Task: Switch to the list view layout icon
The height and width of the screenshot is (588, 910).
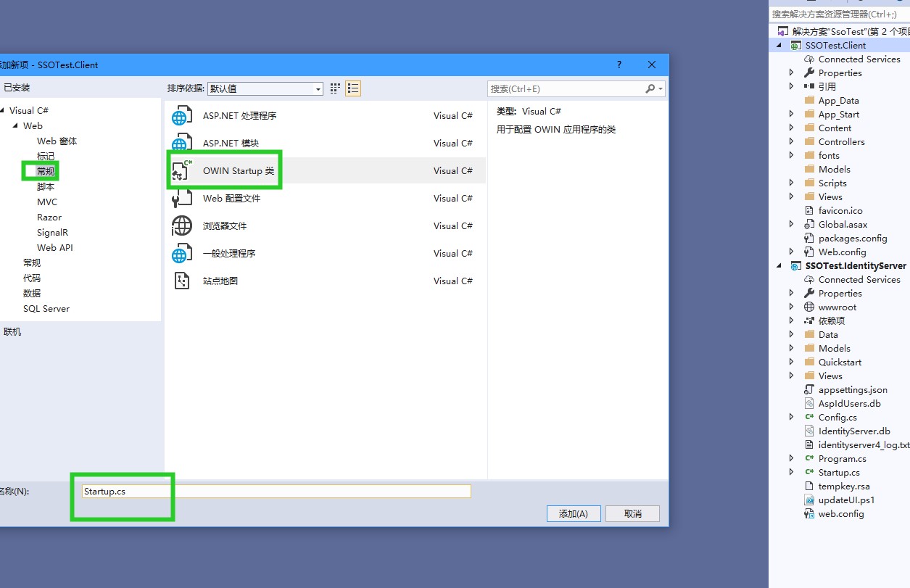Action: pyautogui.click(x=353, y=88)
